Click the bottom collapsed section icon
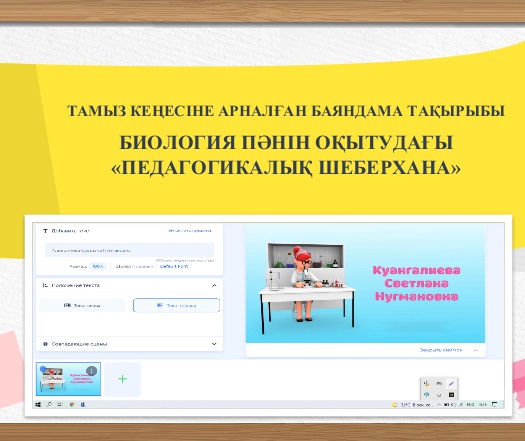 click(x=45, y=344)
